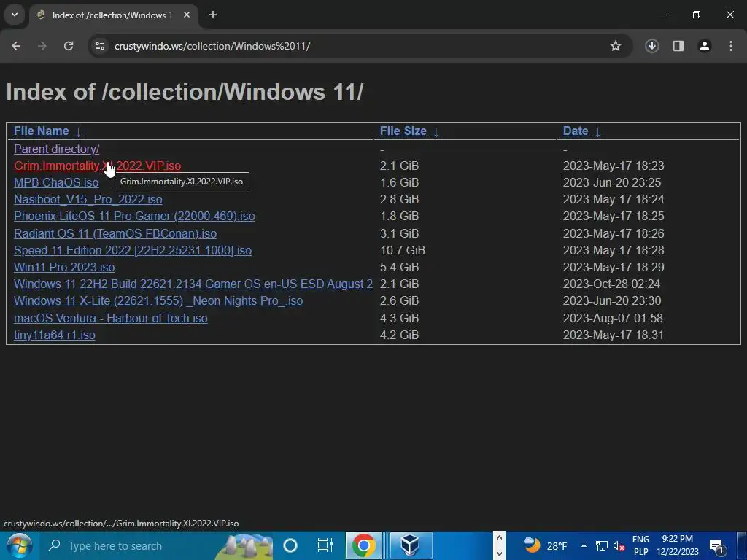The image size is (747, 560).
Task: Click the taskbar toolbar scroll up arrow
Action: [499, 538]
